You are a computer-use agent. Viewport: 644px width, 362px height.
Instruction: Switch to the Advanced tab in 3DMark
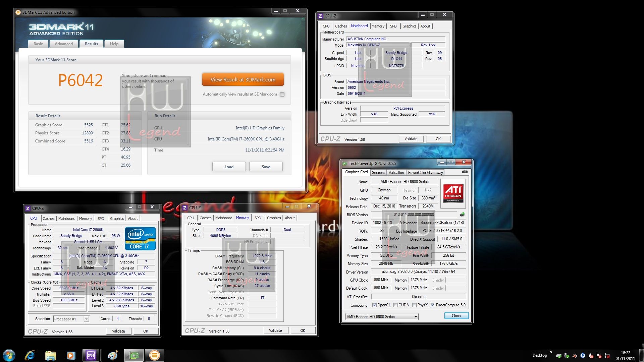tap(64, 44)
